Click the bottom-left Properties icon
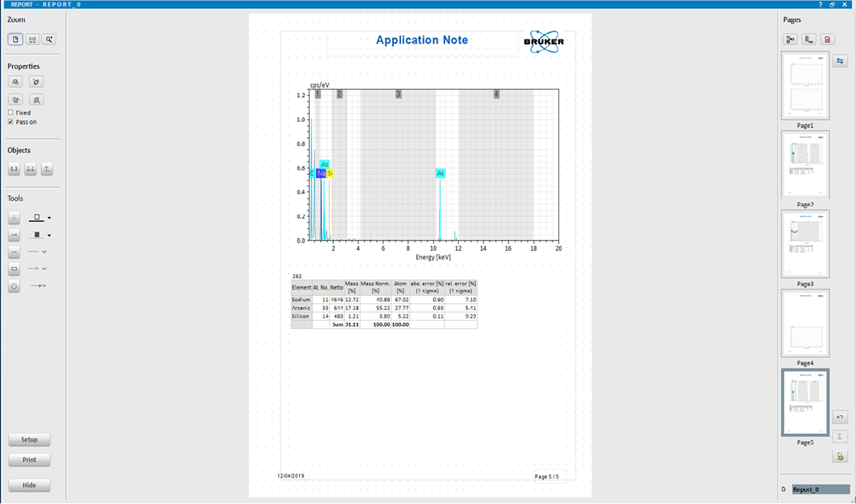Viewport: 856px width, 504px height. pyautogui.click(x=15, y=100)
